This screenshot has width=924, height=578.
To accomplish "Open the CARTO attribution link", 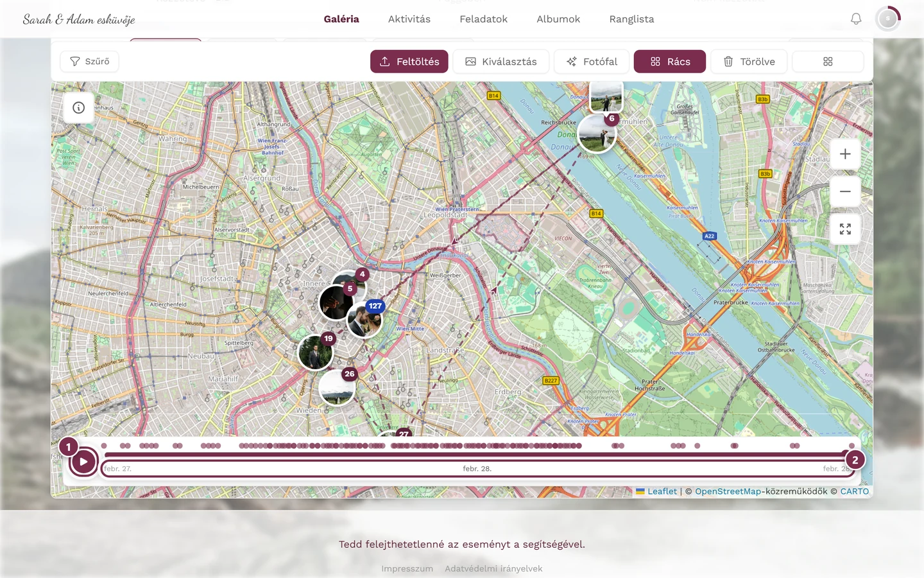I will (x=855, y=491).
